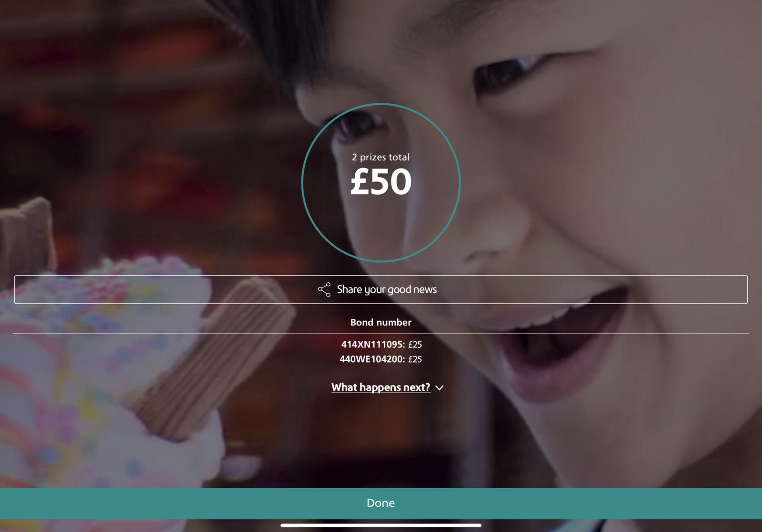Click the home indicator bar below Done

[381, 525]
